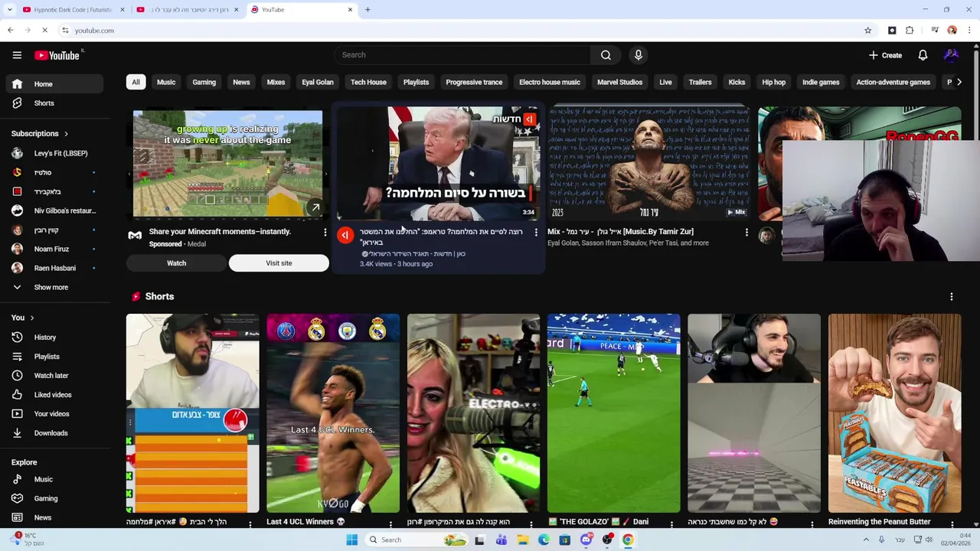Select the All filter chip
This screenshot has height=551, width=980.
136,83
